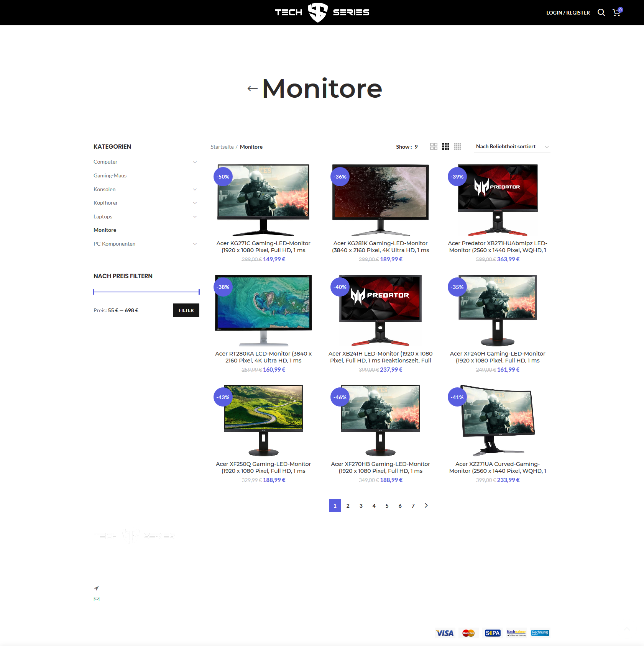
Task: Open the Computer category link
Action: (105, 162)
